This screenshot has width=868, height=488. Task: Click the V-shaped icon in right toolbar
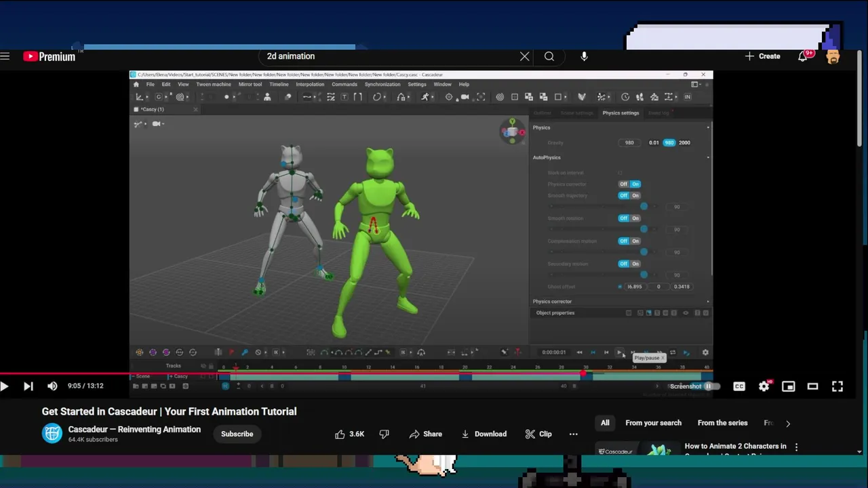pyautogui.click(x=582, y=97)
